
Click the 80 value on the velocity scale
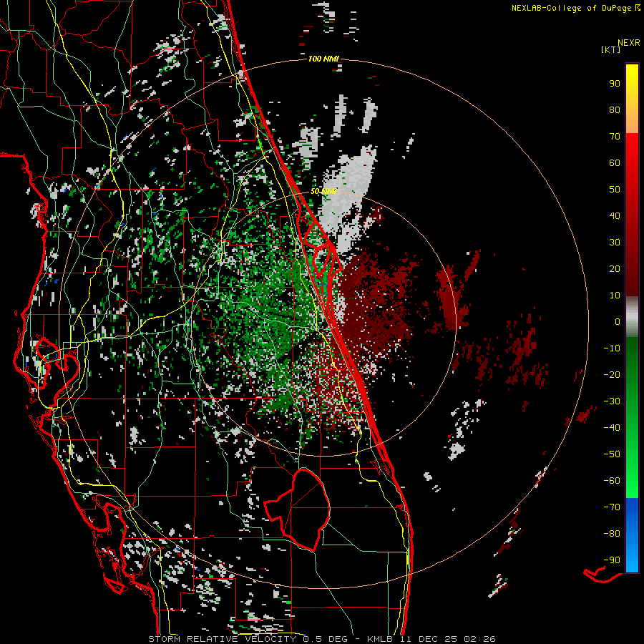tap(615, 109)
